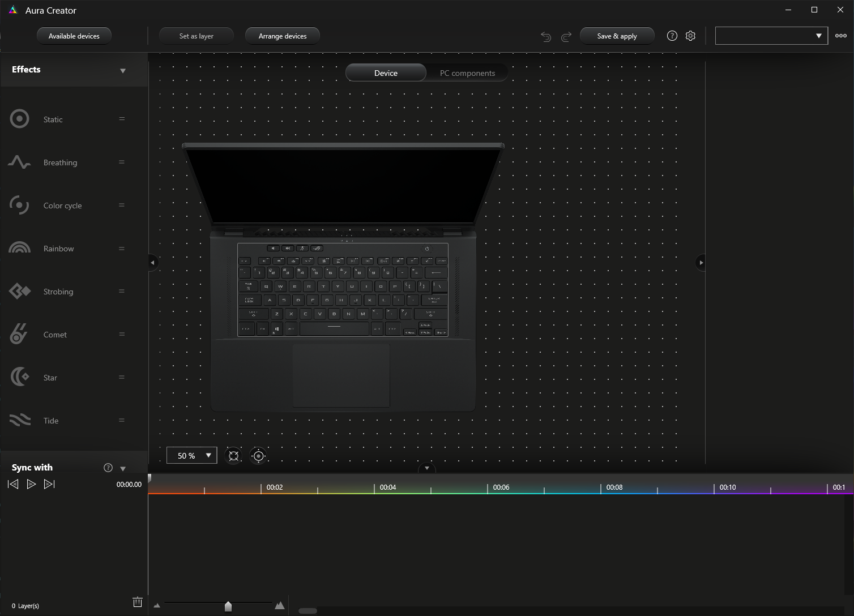Image resolution: width=854 pixels, height=616 pixels.
Task: Skip to timeline end
Action: [x=49, y=484]
